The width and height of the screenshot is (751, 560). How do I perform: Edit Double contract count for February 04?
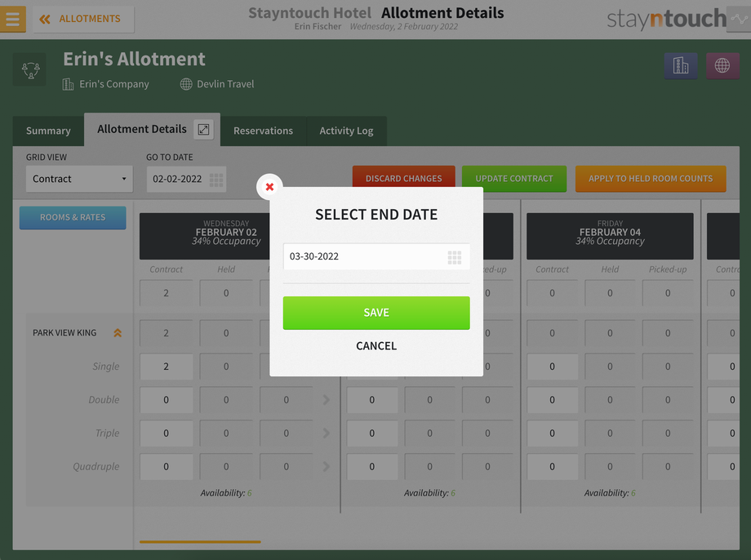pyautogui.click(x=553, y=400)
